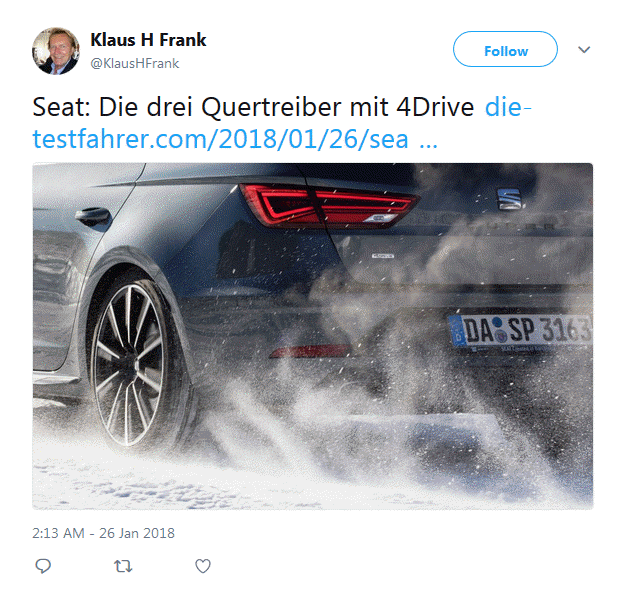Open the 2:13 AM - 26 Jan 2018 timestamp

tap(103, 533)
